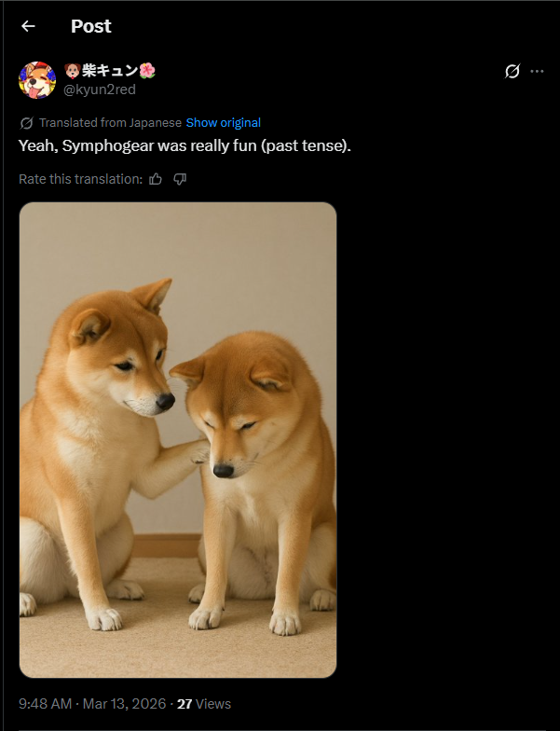
Task: Open the Grok icon beside more options
Action: (x=512, y=71)
